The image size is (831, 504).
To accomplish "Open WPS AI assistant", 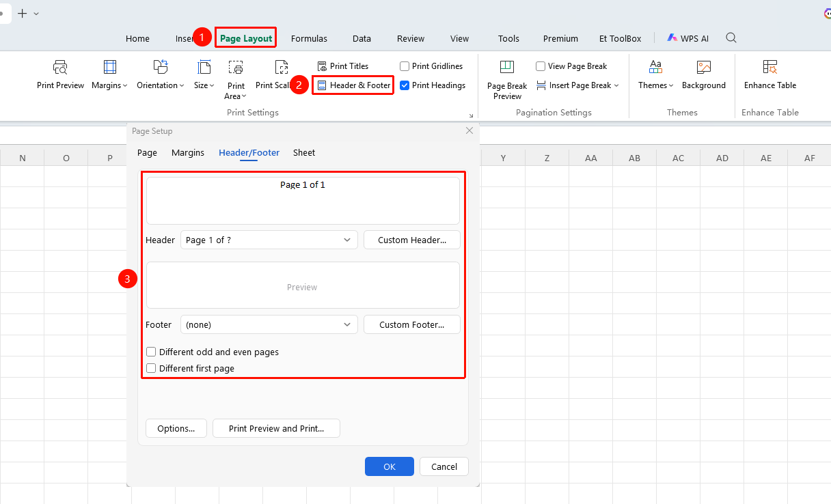I will [x=688, y=39].
